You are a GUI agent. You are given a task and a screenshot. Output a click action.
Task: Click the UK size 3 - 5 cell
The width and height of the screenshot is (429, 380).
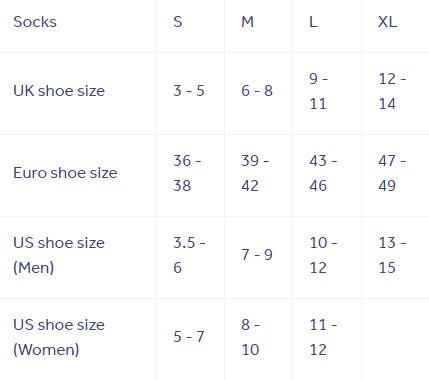pyautogui.click(x=189, y=91)
